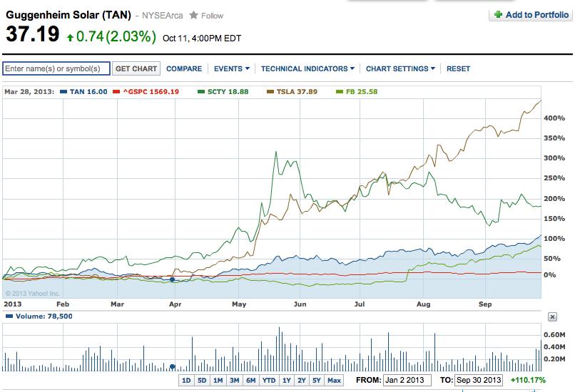Select the 1D range button
The image size is (575, 392).
click(186, 381)
